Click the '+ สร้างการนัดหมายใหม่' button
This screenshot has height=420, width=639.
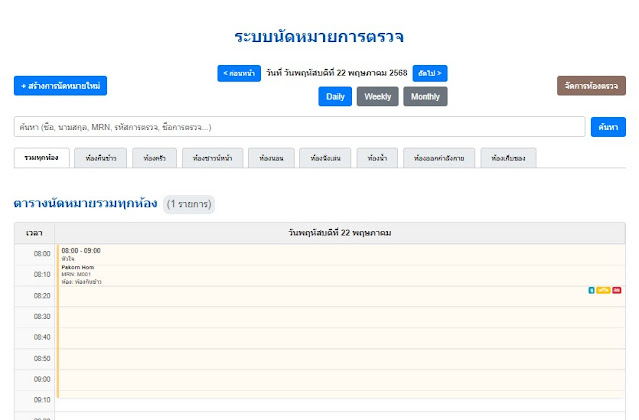pos(60,86)
